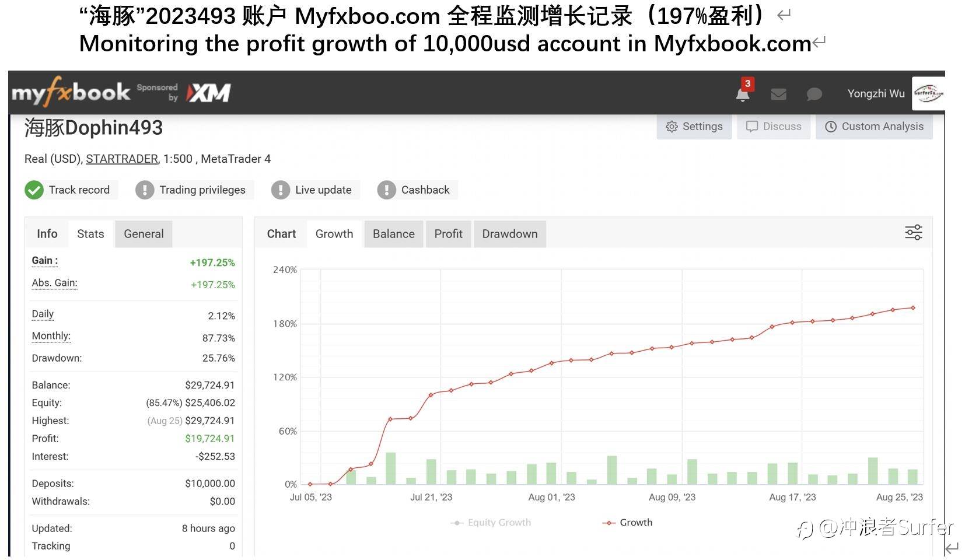Select the Profit value $19,724.91
The height and width of the screenshot is (560, 965).
tap(210, 439)
